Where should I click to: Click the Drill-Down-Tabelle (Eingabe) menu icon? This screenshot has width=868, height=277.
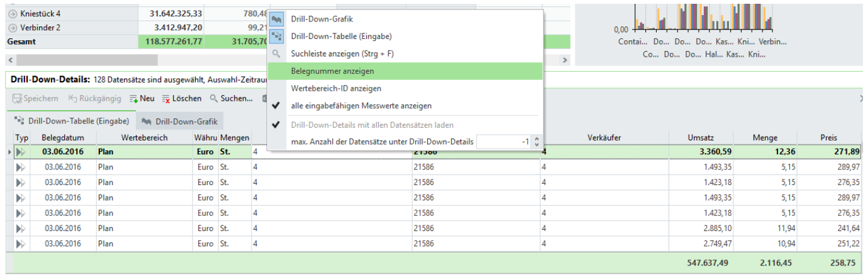click(276, 37)
